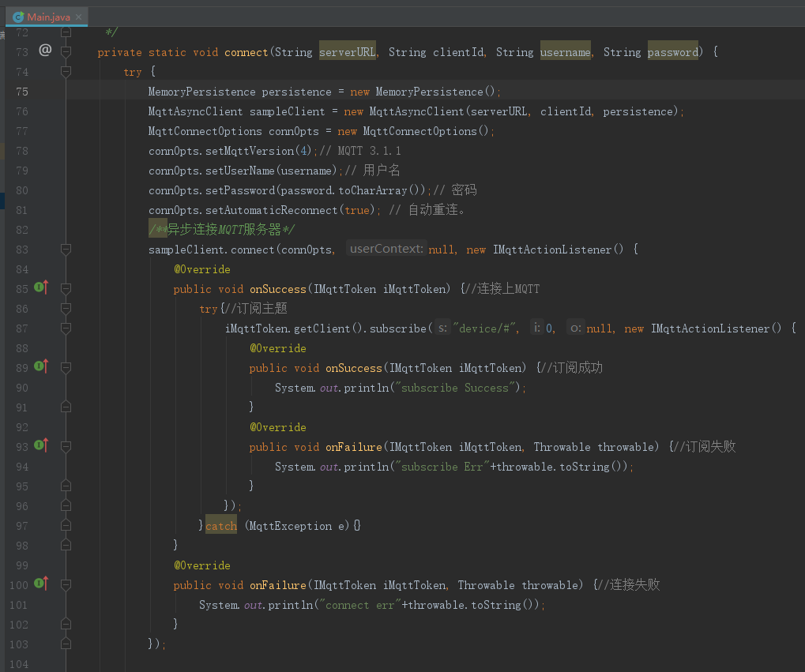Open implemented method marker at line 93
This screenshot has height=672, width=805.
[41, 445]
